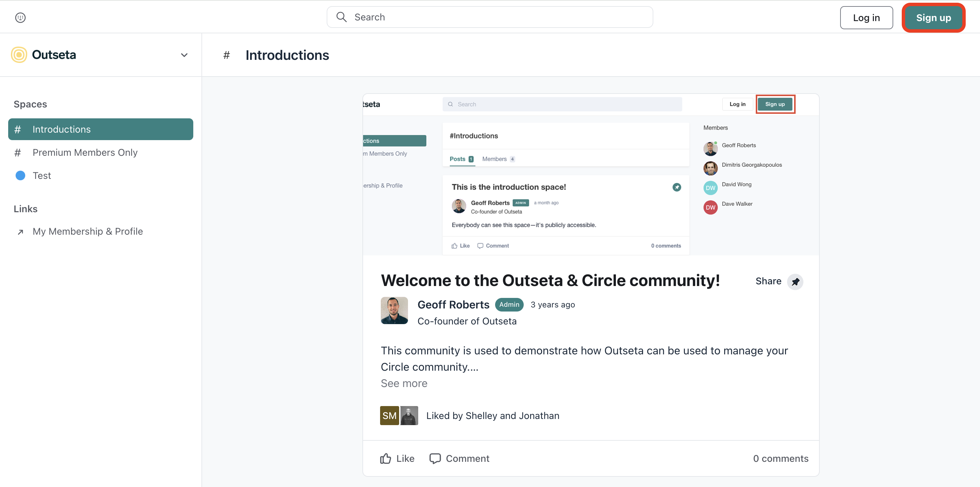Image resolution: width=980 pixels, height=487 pixels.
Task: Click the Outseta logo icon
Action: tap(19, 55)
